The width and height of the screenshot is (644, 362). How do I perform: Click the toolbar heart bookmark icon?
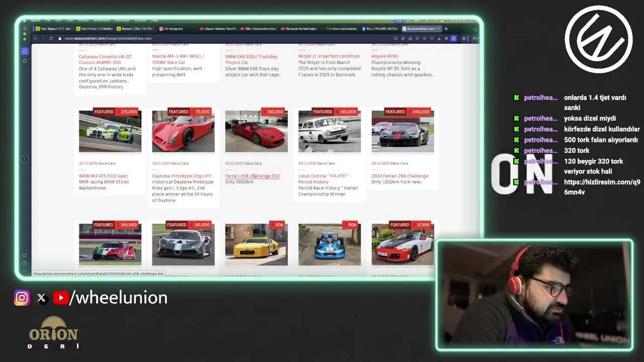[432, 38]
